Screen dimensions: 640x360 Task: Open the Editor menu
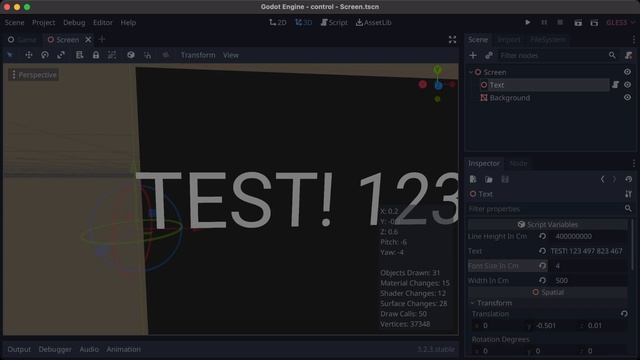(x=102, y=22)
